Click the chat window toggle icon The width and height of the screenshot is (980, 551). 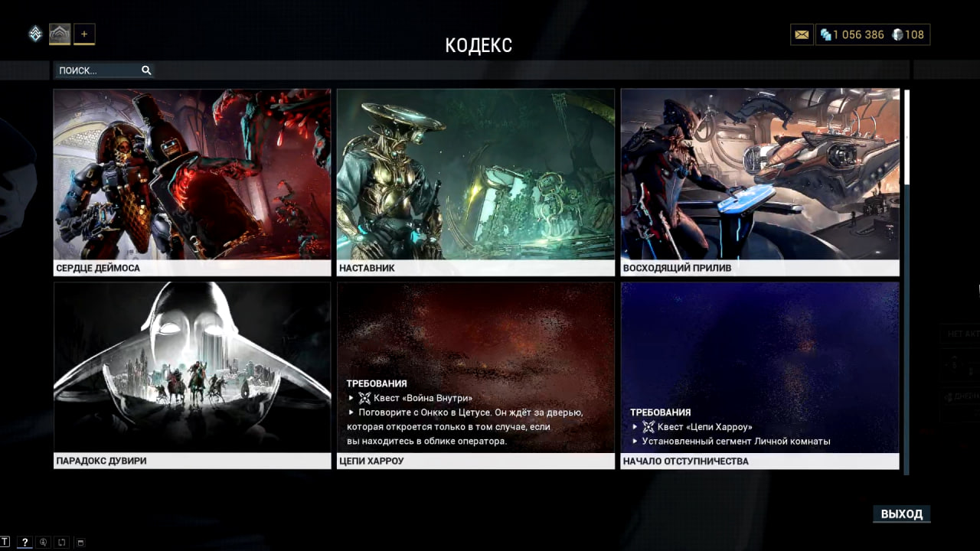80,543
